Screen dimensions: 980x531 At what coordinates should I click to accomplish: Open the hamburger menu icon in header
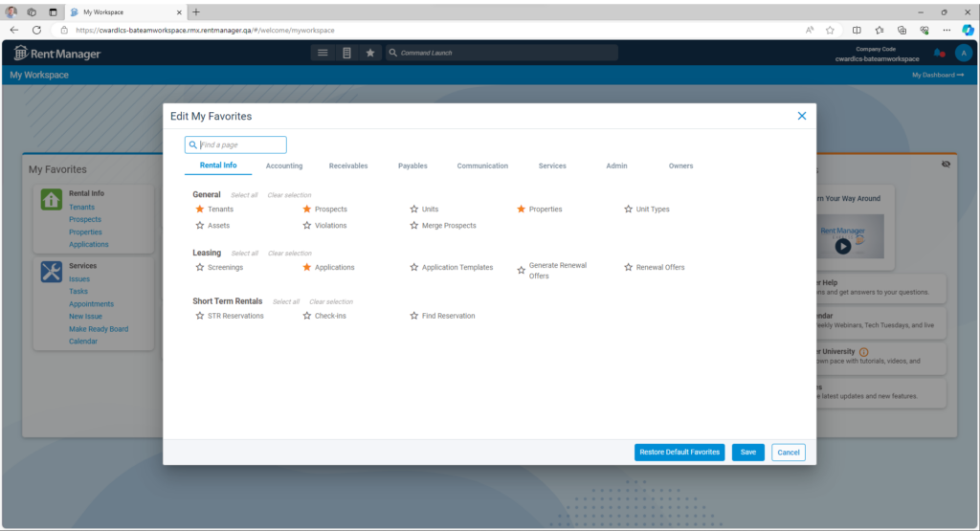[x=323, y=53]
